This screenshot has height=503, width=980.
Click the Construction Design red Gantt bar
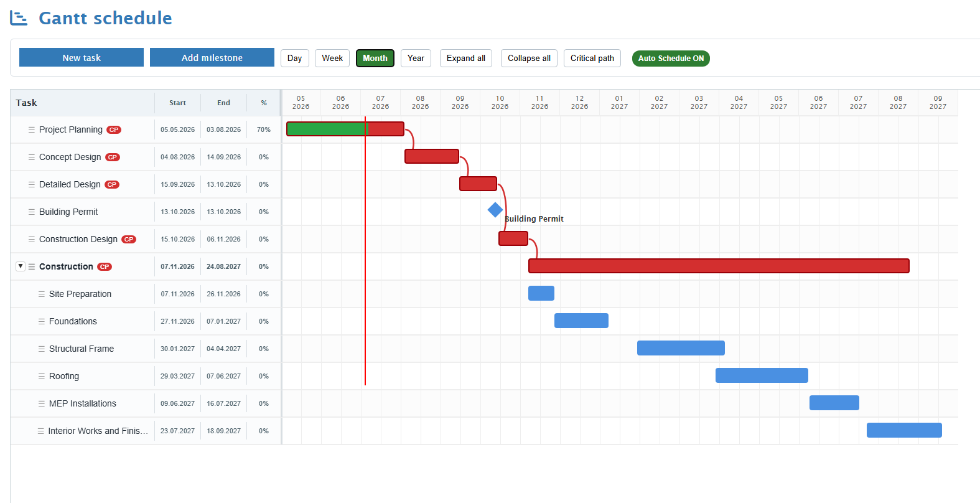point(513,238)
